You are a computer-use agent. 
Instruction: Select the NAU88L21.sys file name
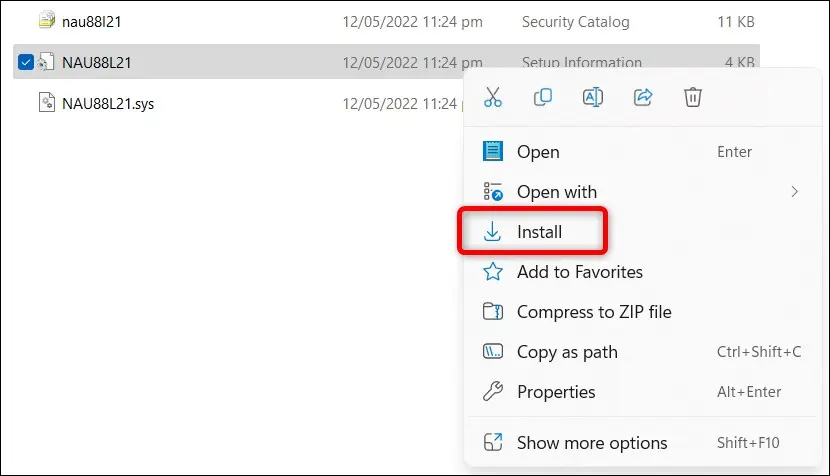108,104
